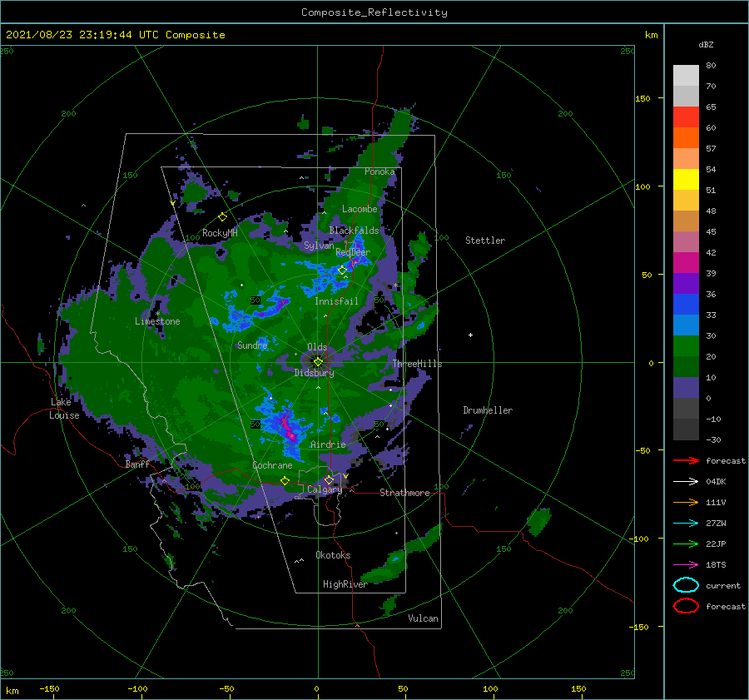Click the radar center marker at Olds
Screen dimensions: 749x700
pos(318,362)
